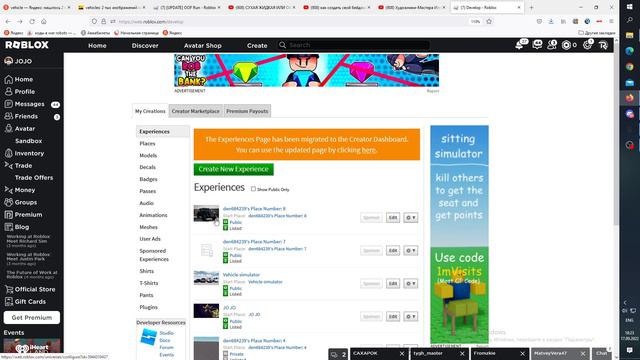Image resolution: width=640 pixels, height=360 pixels.
Task: Open Profile in the left sidebar
Action: [x=24, y=91]
